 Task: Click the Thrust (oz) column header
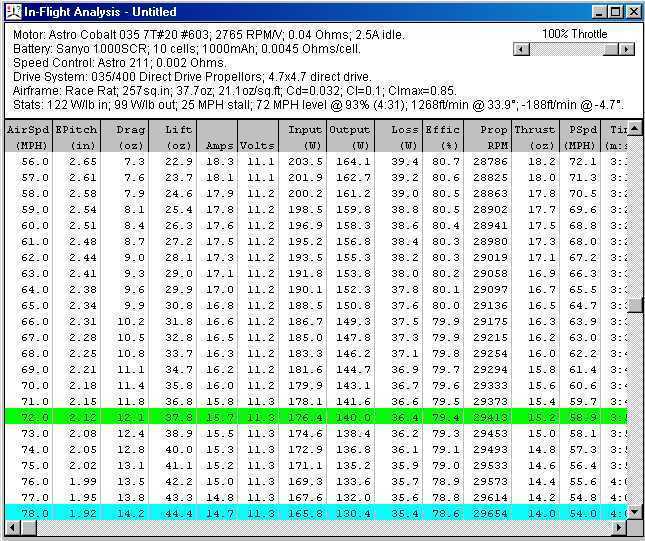[x=535, y=136]
